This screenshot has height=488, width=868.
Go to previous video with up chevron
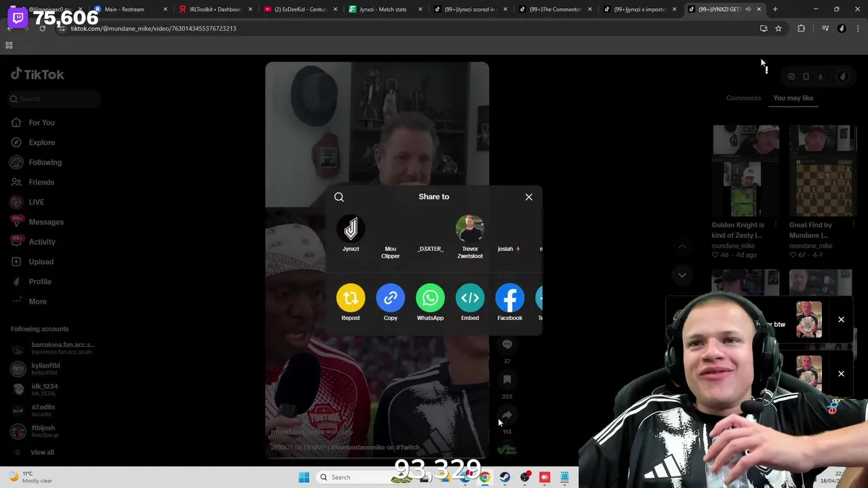[682, 246]
